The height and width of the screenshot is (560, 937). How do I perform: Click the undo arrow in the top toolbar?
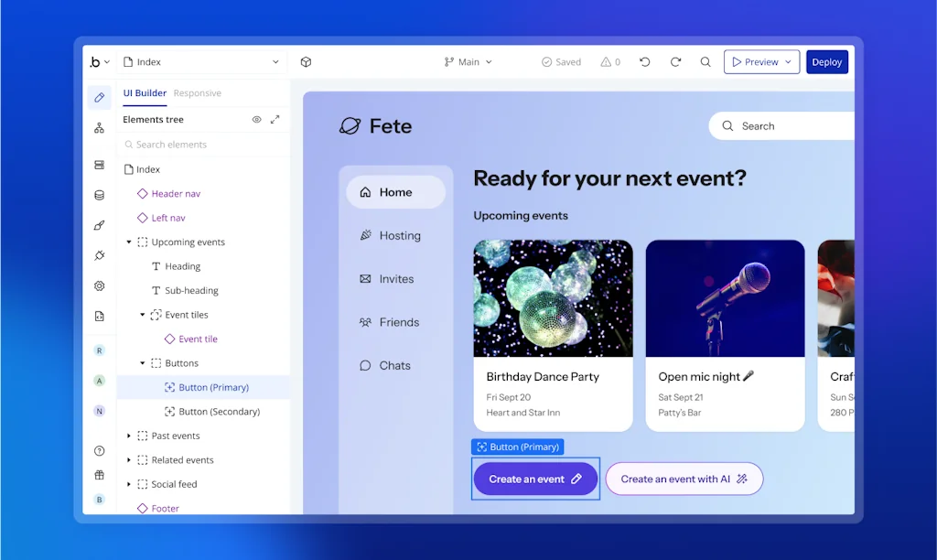pyautogui.click(x=644, y=61)
